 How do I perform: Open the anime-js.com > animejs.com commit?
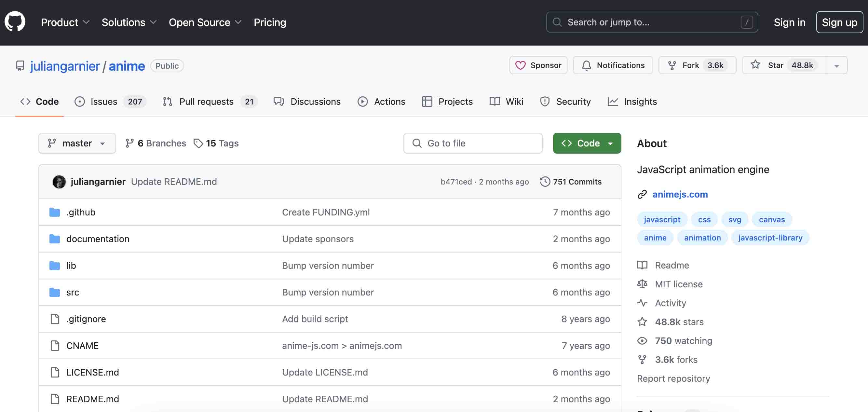[342, 346]
